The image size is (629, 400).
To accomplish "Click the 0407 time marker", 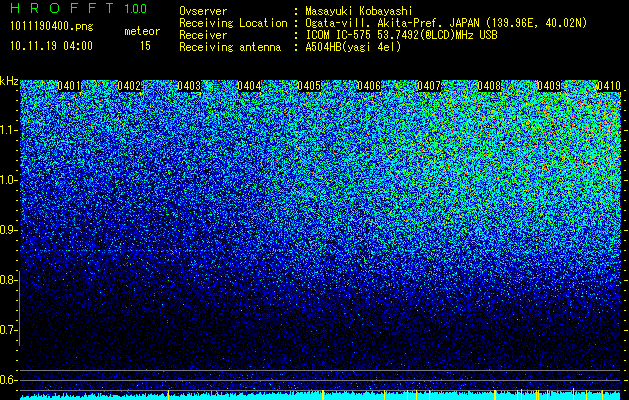I will [x=429, y=86].
